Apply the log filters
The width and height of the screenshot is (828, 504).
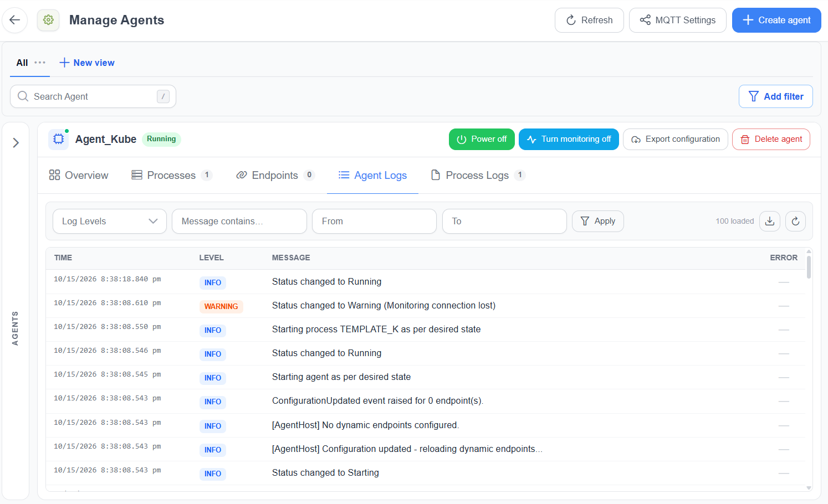[x=598, y=221]
